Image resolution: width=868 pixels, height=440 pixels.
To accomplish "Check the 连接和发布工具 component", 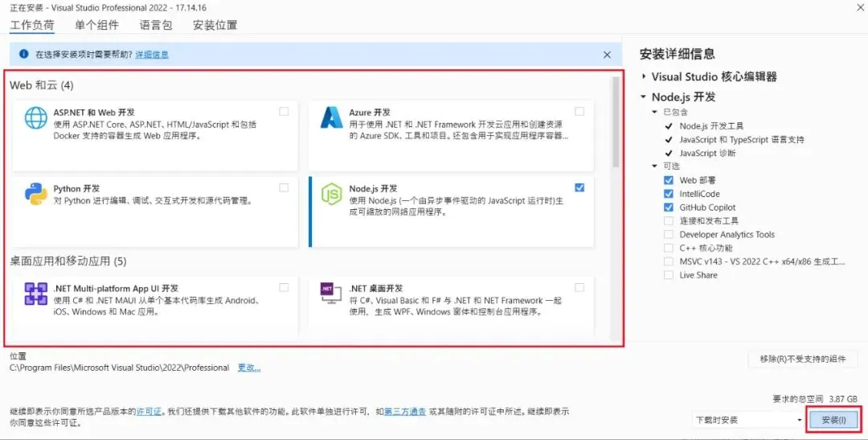I will [669, 220].
